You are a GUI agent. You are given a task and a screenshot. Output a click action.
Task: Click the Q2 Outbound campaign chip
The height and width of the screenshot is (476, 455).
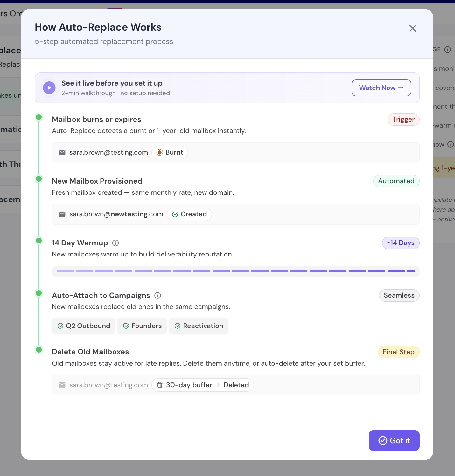(84, 326)
